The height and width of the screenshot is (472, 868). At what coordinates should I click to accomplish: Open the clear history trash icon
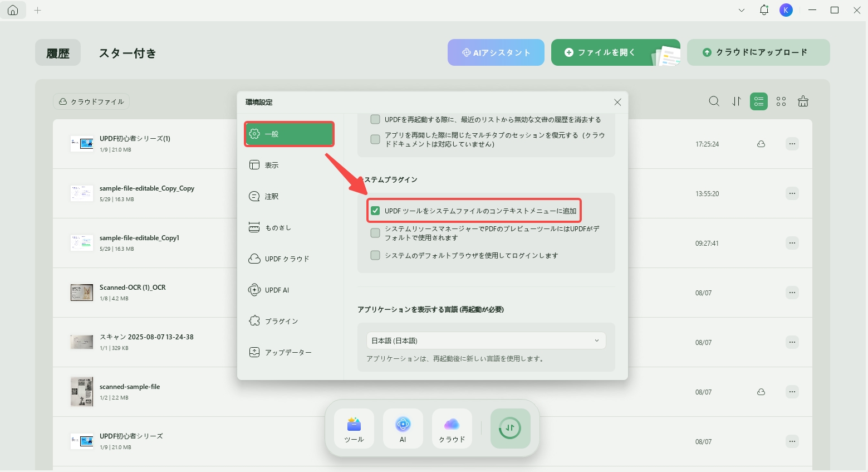pyautogui.click(x=803, y=101)
